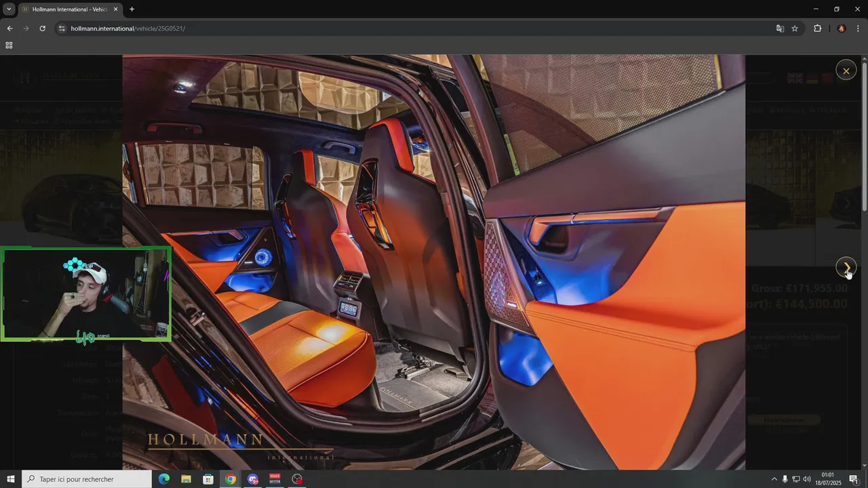Bookmark this page with the star
Screen dimensions: 868x488
point(795,28)
